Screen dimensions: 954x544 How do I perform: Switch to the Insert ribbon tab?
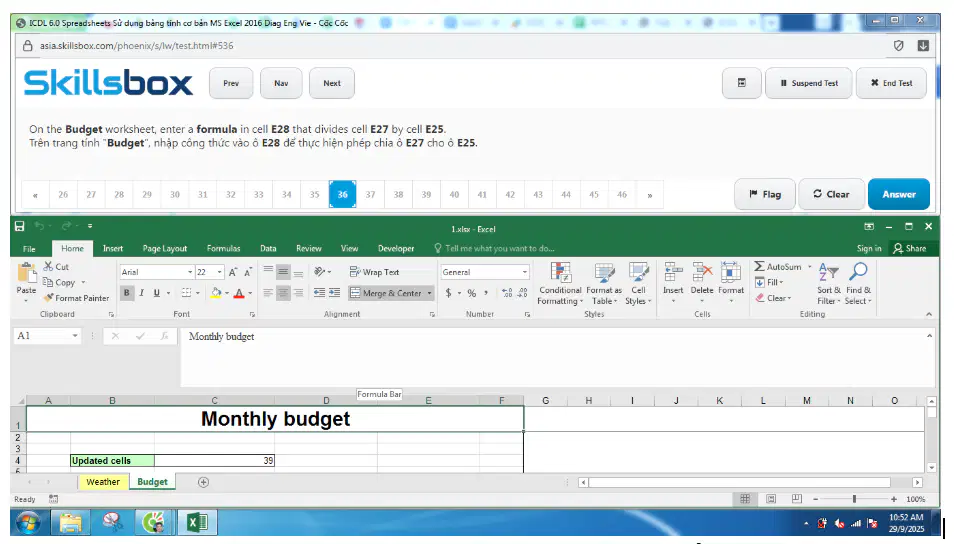point(113,248)
